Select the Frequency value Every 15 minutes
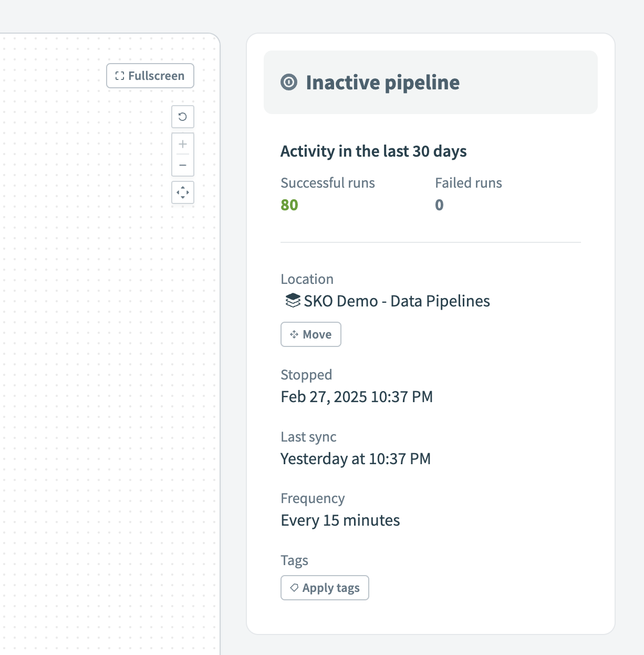 point(340,520)
